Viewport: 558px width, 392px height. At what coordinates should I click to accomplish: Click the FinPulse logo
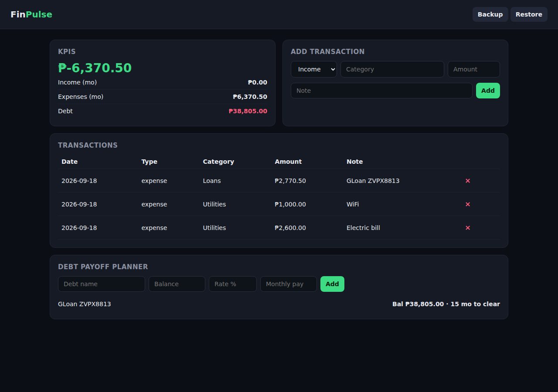[31, 14]
